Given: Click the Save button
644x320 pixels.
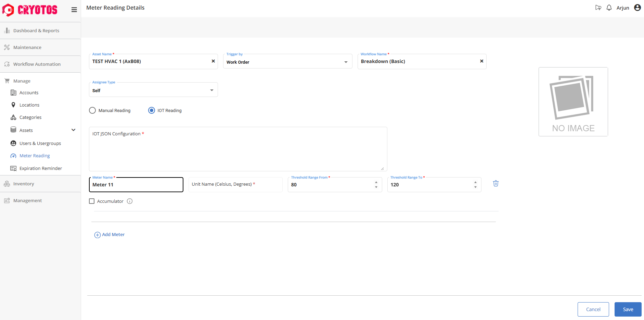Looking at the screenshot, I should [x=628, y=309].
